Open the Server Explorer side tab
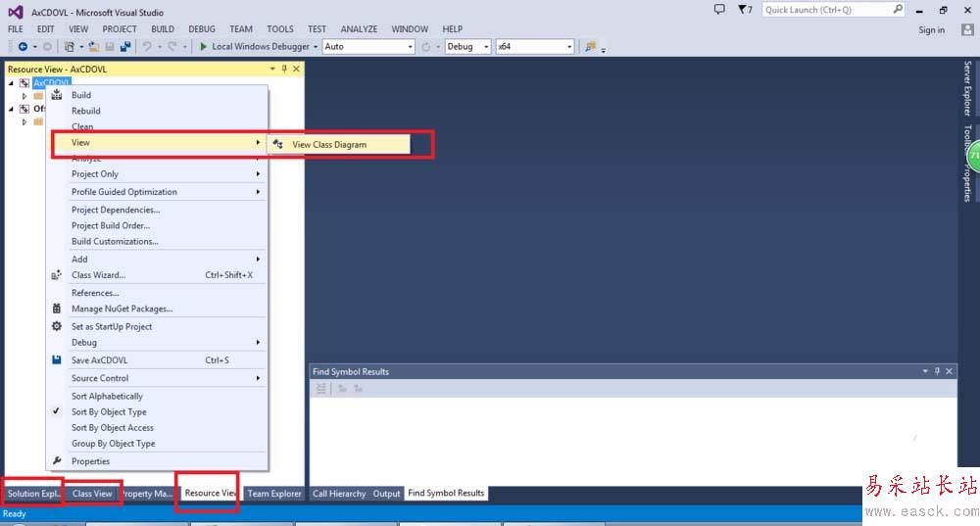Viewport: 980px width, 526px height. pyautogui.click(x=967, y=88)
